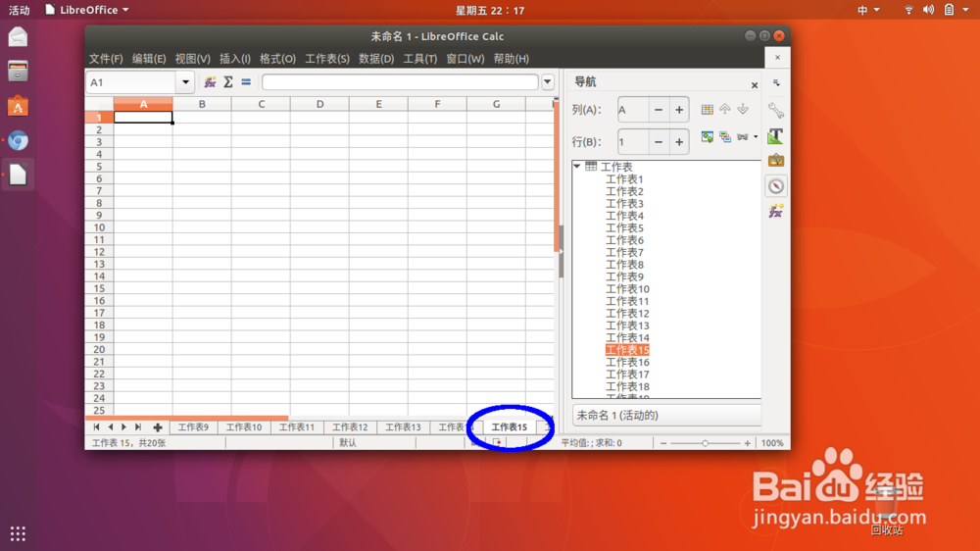Open sidebar Functions deck
980x551 pixels.
coord(775,212)
